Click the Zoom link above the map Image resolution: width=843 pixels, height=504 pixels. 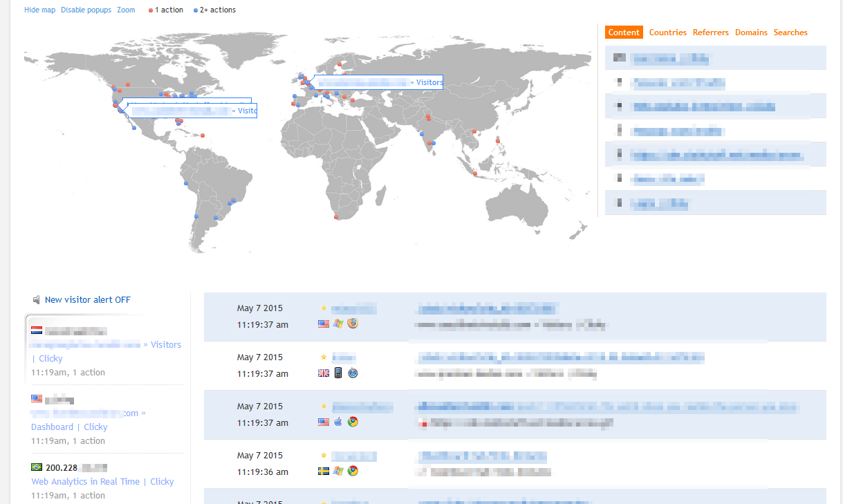(126, 10)
